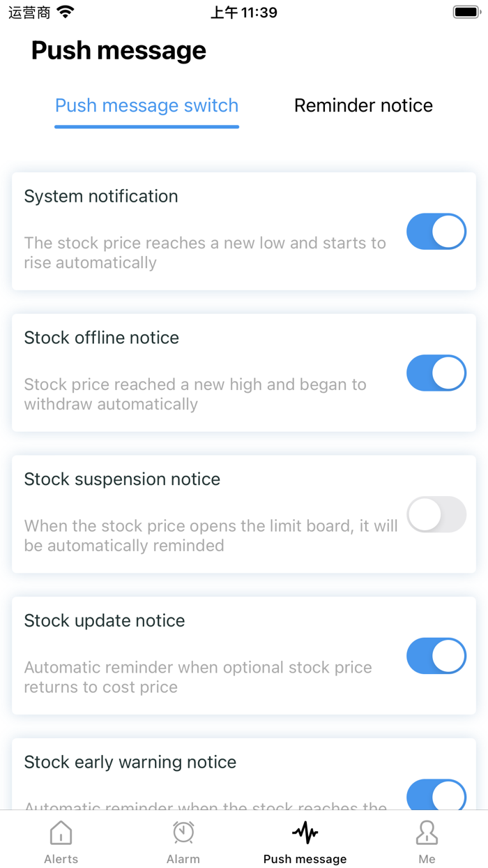The width and height of the screenshot is (488, 868).
Task: Switch to the Reminder notice tab
Action: 363,105
